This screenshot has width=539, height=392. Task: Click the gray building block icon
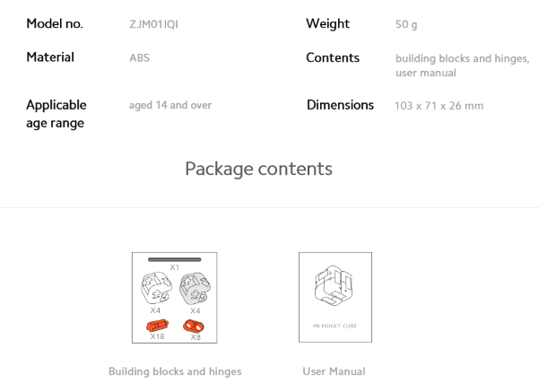195,290
